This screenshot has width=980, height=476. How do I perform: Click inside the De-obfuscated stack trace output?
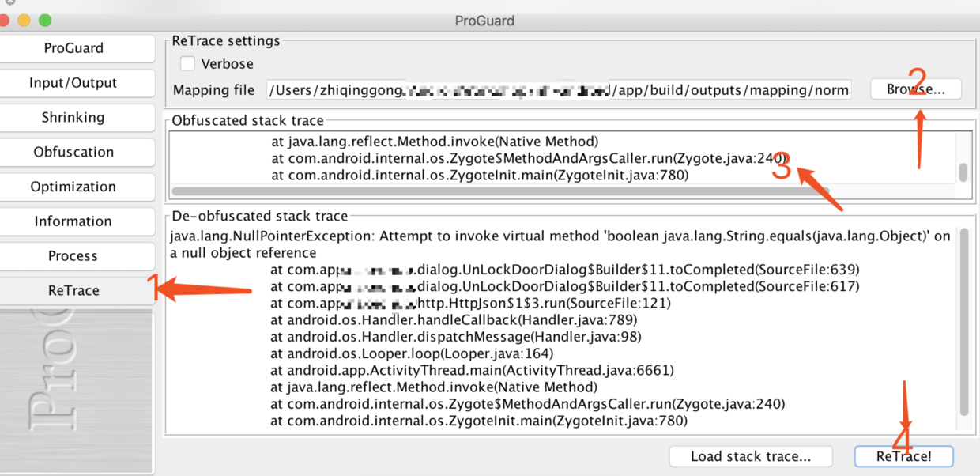coord(553,332)
